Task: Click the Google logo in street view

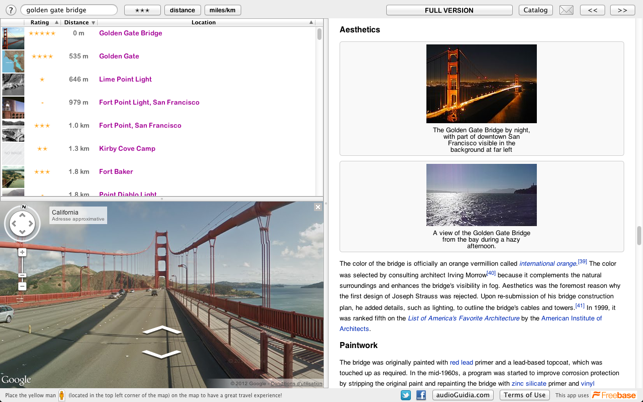Action: (16, 379)
